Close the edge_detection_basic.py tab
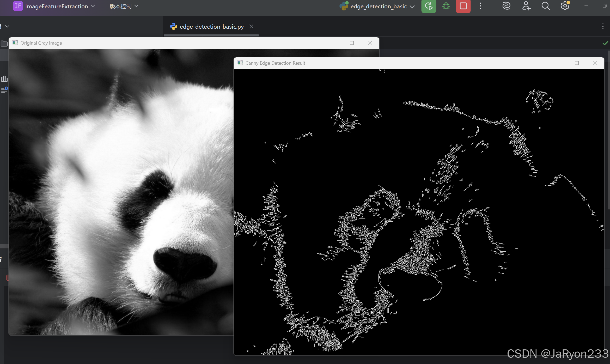 coord(251,26)
